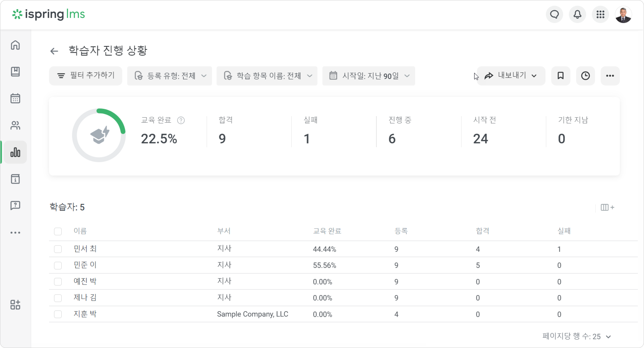This screenshot has width=644, height=348.
Task: Open the add widgets grid-plus icon
Action: (x=15, y=305)
